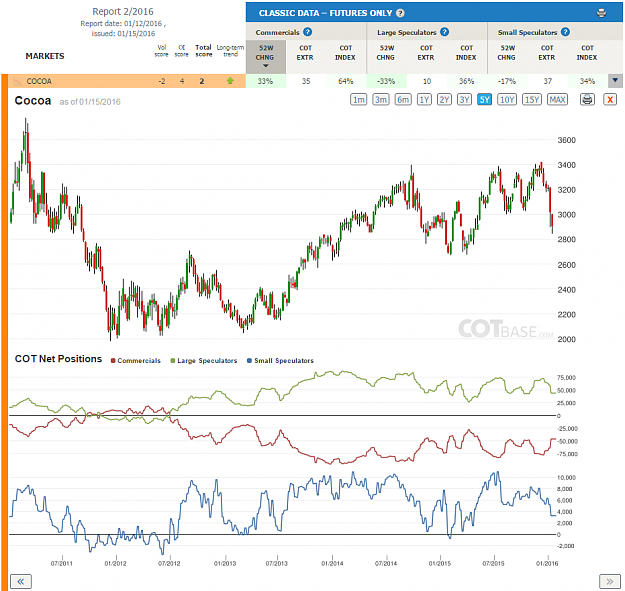Select the 1Y time range
Viewport: 625px width, 591px height.
click(424, 99)
